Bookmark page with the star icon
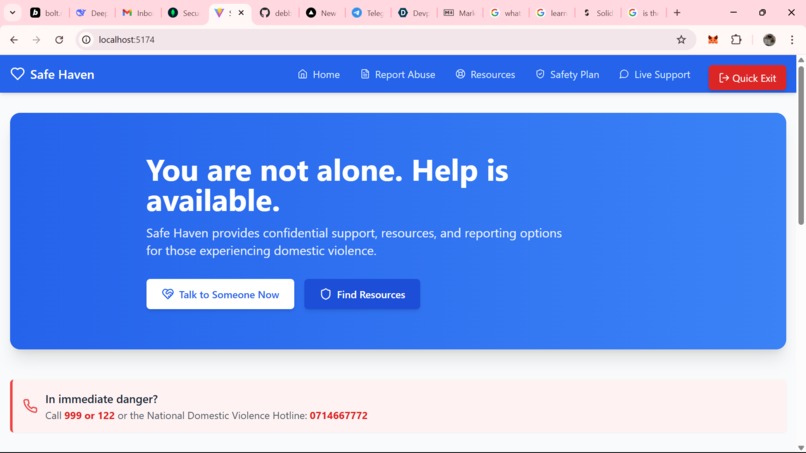806x453 pixels. [681, 40]
